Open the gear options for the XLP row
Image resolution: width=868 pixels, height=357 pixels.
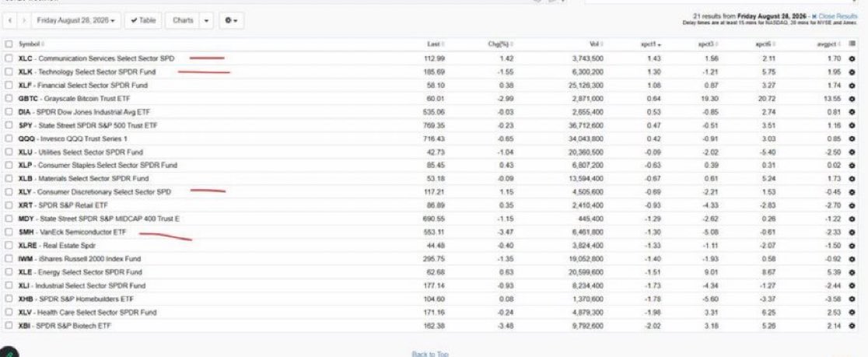pos(852,166)
